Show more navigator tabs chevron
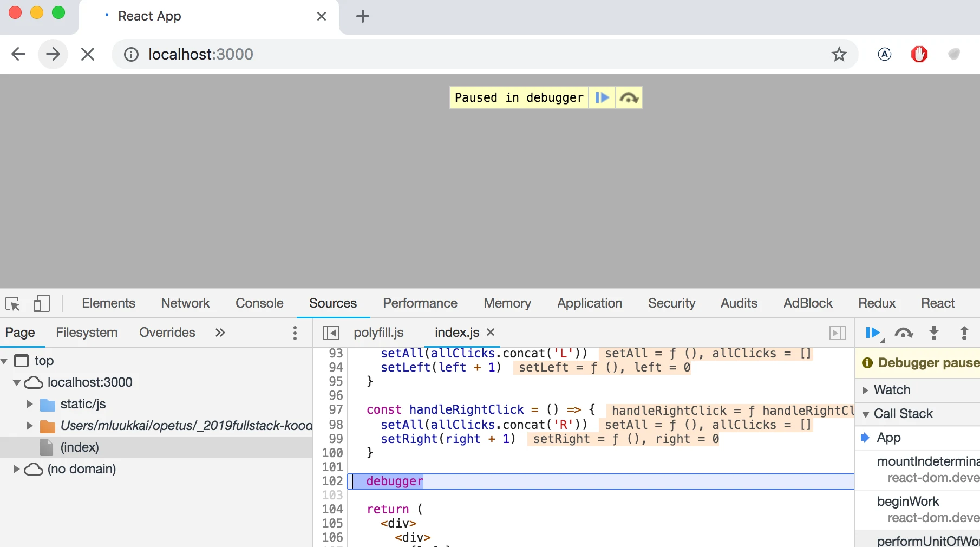Screen dimensions: 980x547 click(x=220, y=333)
